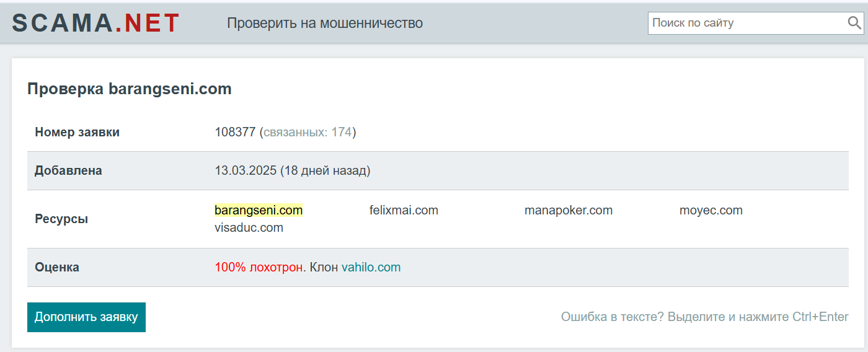The width and height of the screenshot is (868, 352).
Task: Follow the vahilo.com clone link
Action: (371, 268)
